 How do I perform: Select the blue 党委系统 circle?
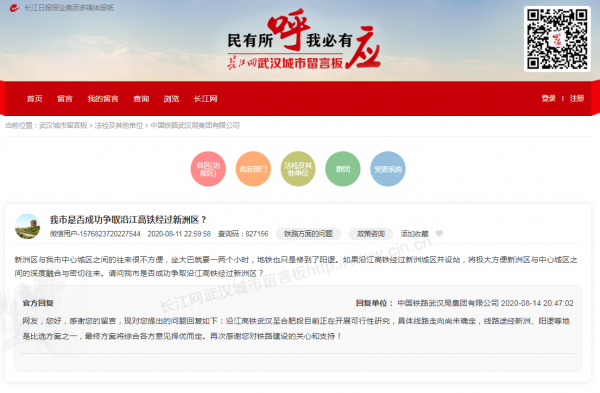388,169
